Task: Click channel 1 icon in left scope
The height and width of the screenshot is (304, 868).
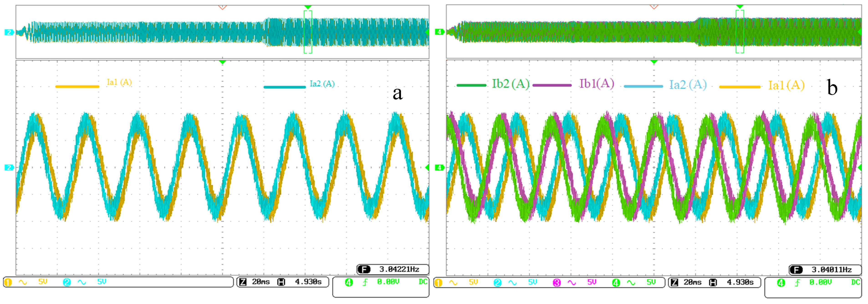Action: pos(8,282)
